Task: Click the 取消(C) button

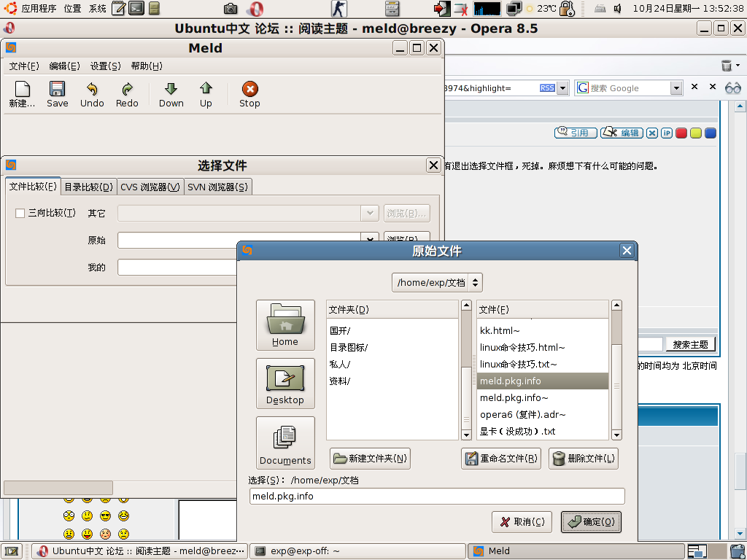Action: pos(522,522)
